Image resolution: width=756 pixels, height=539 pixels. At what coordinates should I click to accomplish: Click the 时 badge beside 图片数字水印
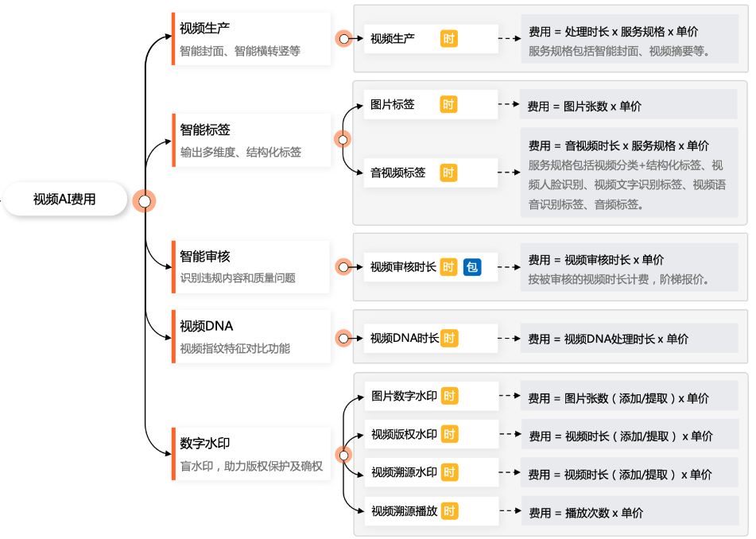click(449, 396)
